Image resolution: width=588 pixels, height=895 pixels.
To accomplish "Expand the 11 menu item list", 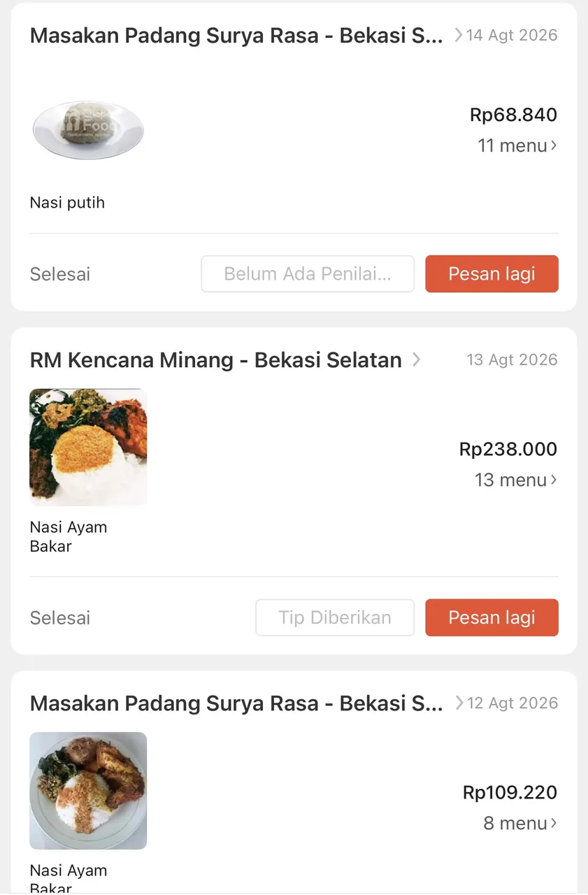I will [517, 145].
